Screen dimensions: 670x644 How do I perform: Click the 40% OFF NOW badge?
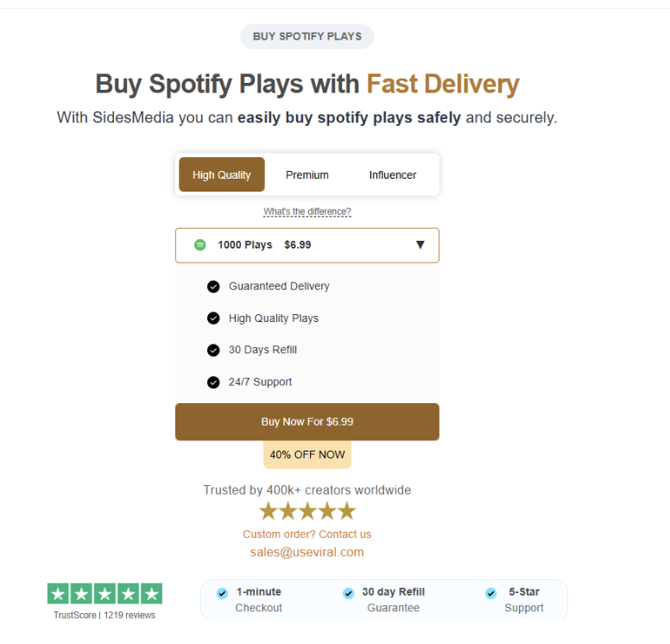click(307, 455)
